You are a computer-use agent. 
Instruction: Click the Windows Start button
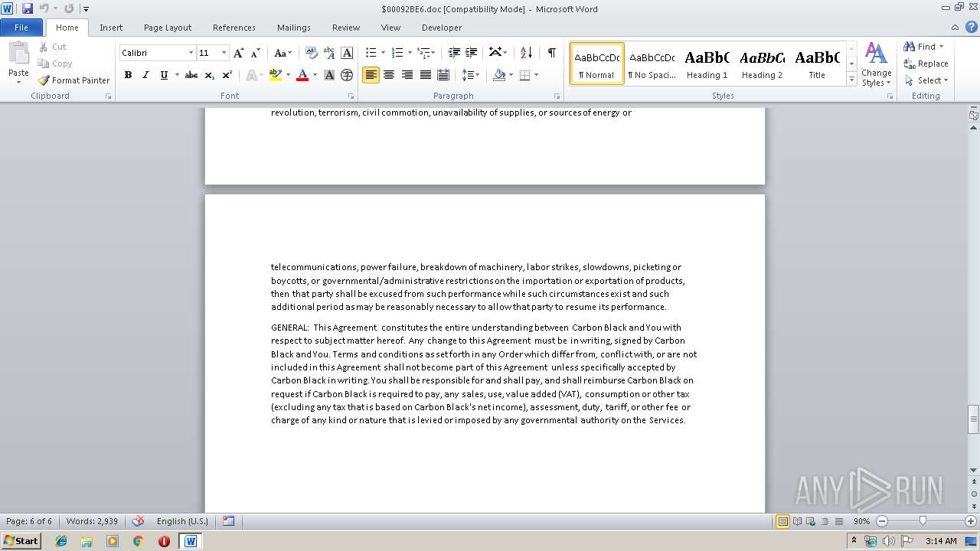tap(21, 540)
